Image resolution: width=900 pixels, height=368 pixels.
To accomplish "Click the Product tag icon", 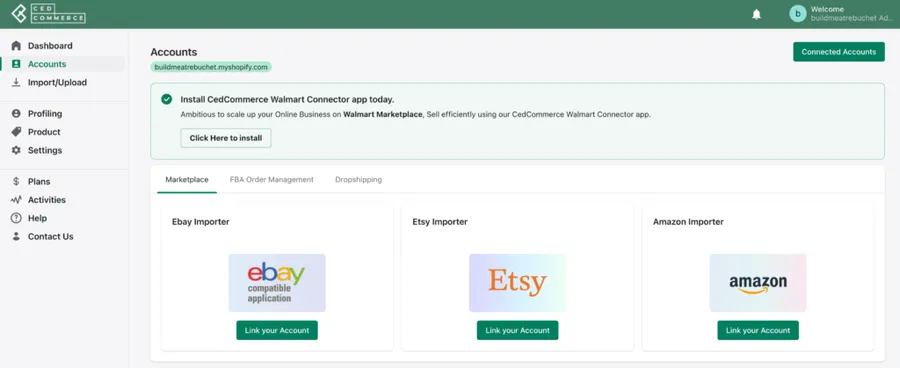I will [16, 132].
